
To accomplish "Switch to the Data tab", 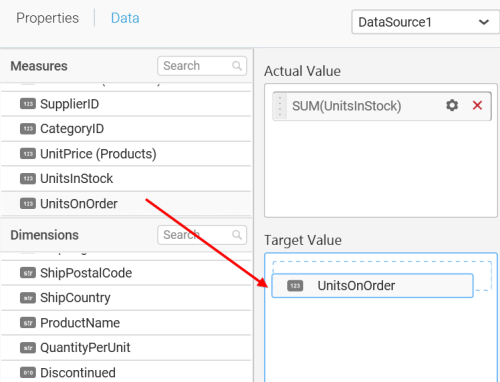I will click(125, 18).
